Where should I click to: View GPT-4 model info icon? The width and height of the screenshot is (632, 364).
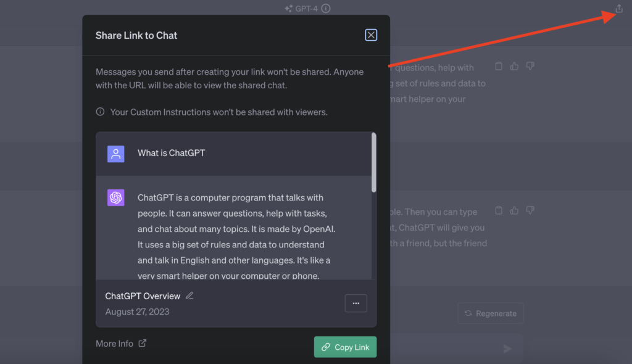(325, 9)
